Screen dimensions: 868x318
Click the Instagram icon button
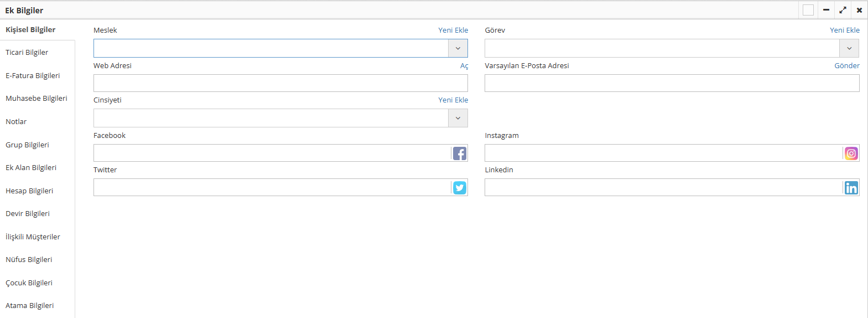pyautogui.click(x=851, y=153)
